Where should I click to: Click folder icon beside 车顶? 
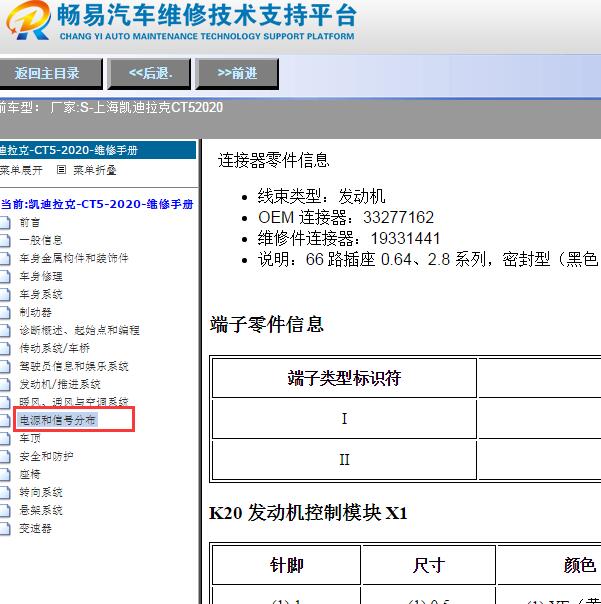(x=5, y=438)
